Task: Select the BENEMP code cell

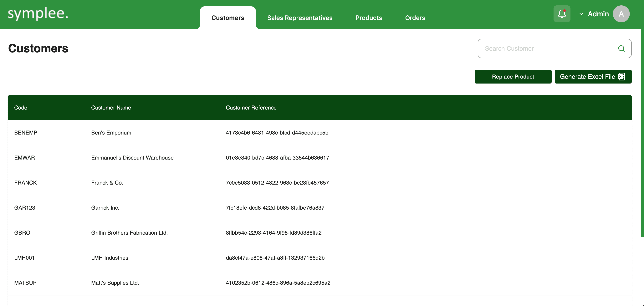Action: (26, 132)
